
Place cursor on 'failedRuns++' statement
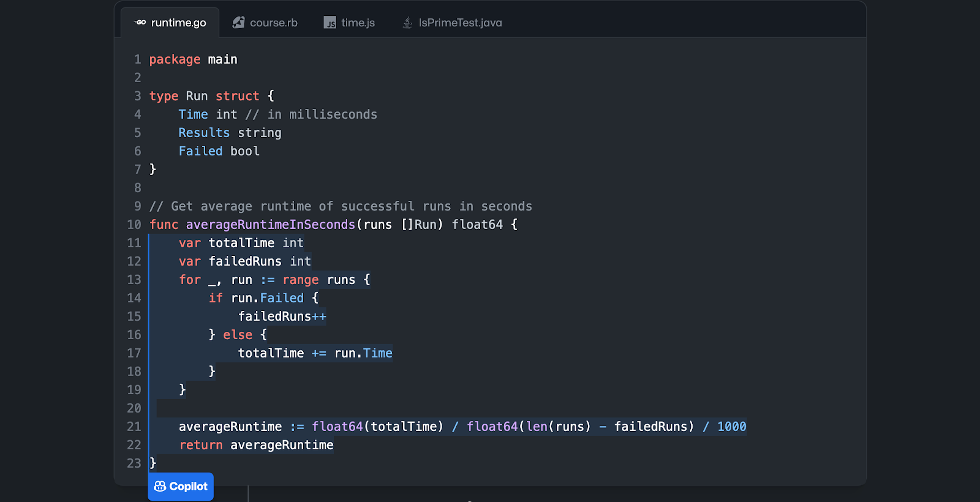pyautogui.click(x=282, y=317)
